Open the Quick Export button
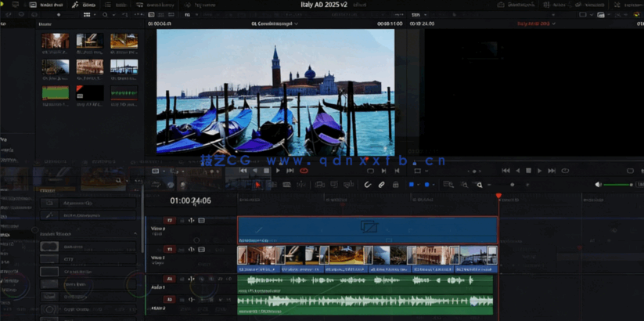The height and width of the screenshot is (321, 644). click(x=517, y=5)
